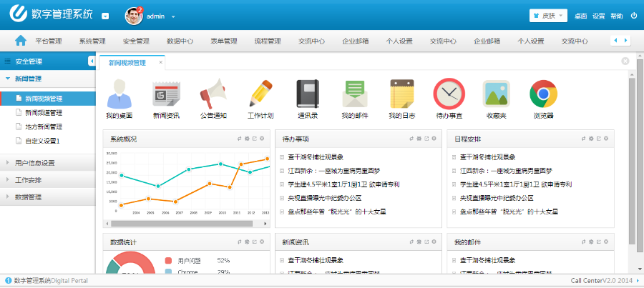Viewport: 644px width, 288px height.
Task: Open the 平台管理 menu
Action: tap(49, 41)
